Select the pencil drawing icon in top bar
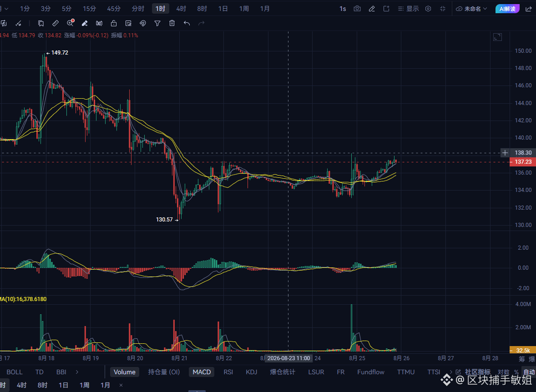This screenshot has width=536, height=392. [372, 9]
